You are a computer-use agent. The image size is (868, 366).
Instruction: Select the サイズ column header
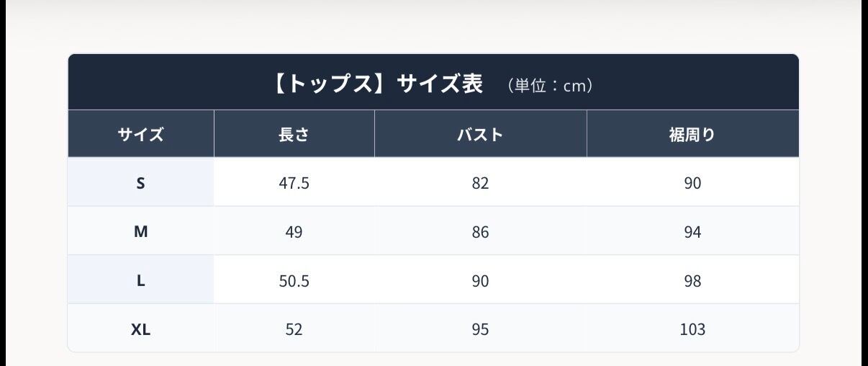point(141,134)
